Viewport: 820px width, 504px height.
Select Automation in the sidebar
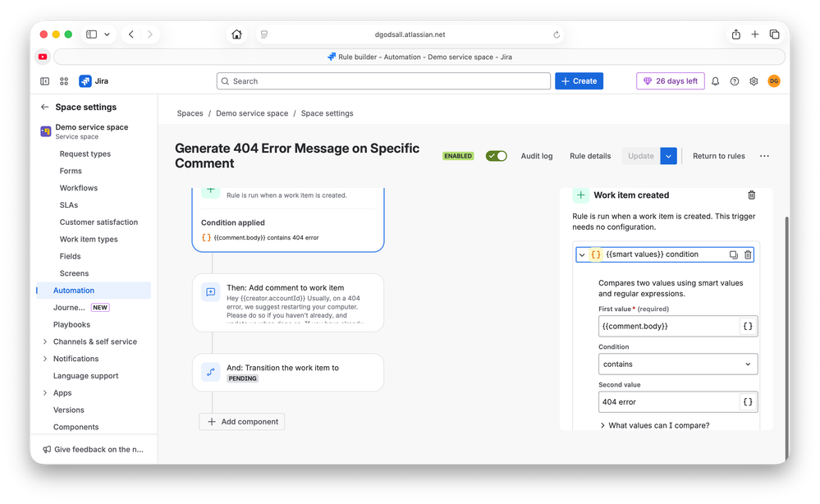coord(94,290)
